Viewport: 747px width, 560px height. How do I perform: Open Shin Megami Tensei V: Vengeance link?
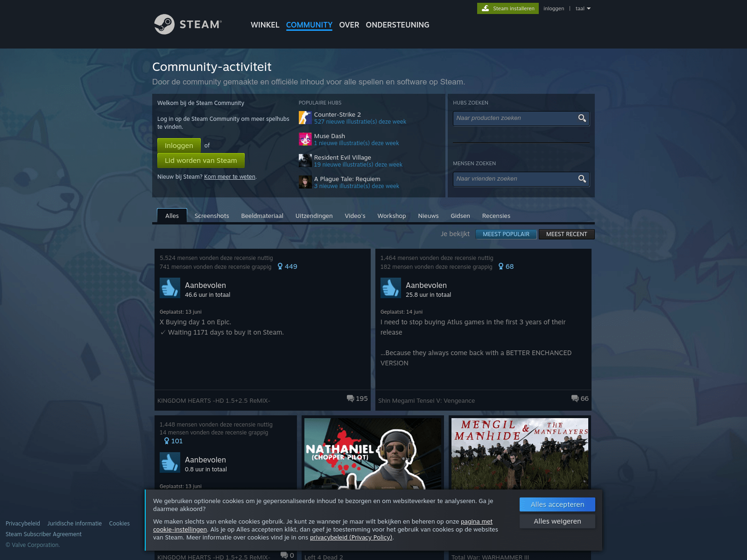426,401
